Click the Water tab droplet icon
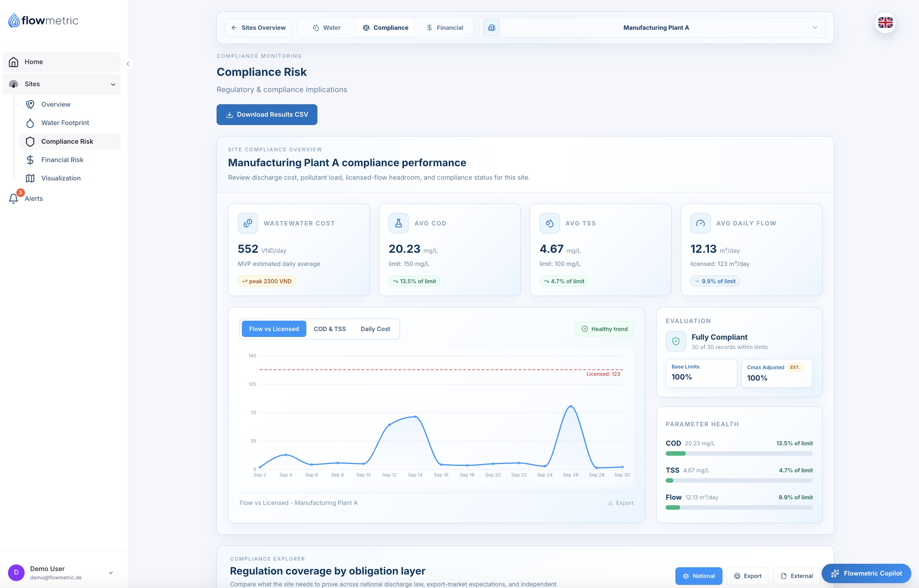 pyautogui.click(x=315, y=27)
